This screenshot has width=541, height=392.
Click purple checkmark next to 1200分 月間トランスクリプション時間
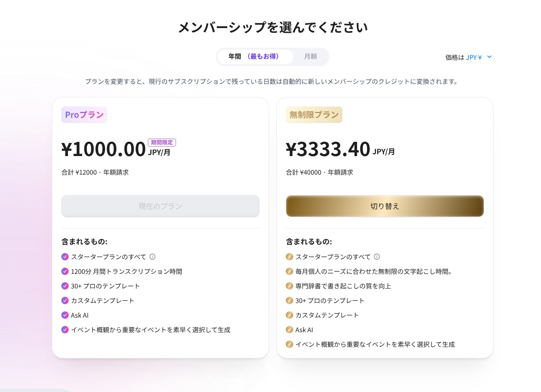coord(65,271)
